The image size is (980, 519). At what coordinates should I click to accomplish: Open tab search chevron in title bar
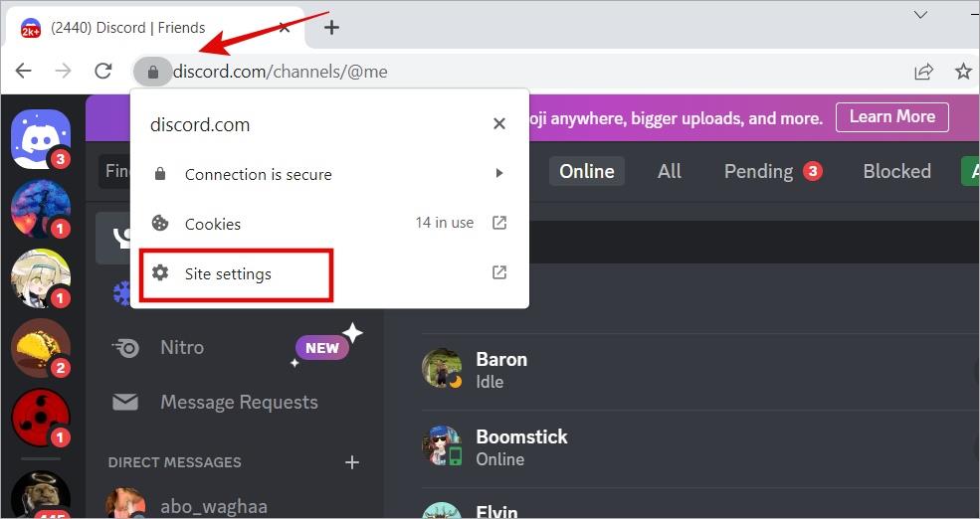(x=920, y=15)
